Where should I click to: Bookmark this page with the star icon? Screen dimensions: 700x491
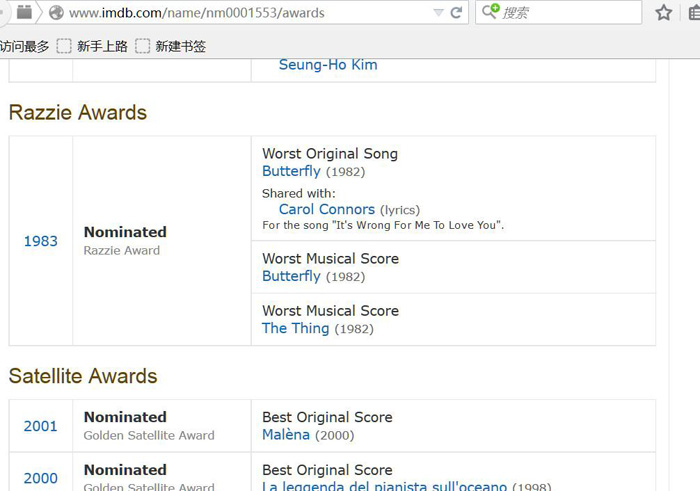click(664, 12)
